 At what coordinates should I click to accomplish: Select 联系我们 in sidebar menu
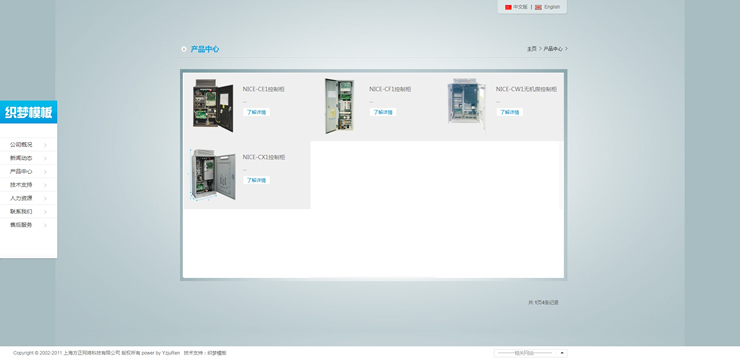21,212
